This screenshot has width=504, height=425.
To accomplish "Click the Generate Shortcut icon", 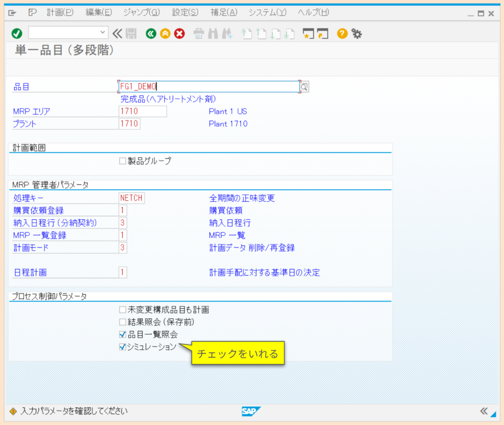I will click(x=323, y=33).
